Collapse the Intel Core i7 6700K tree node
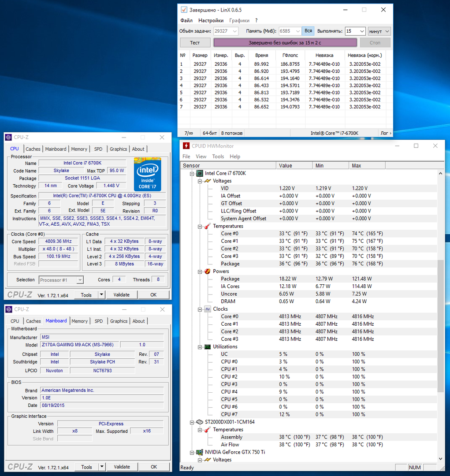 pyautogui.click(x=192, y=174)
